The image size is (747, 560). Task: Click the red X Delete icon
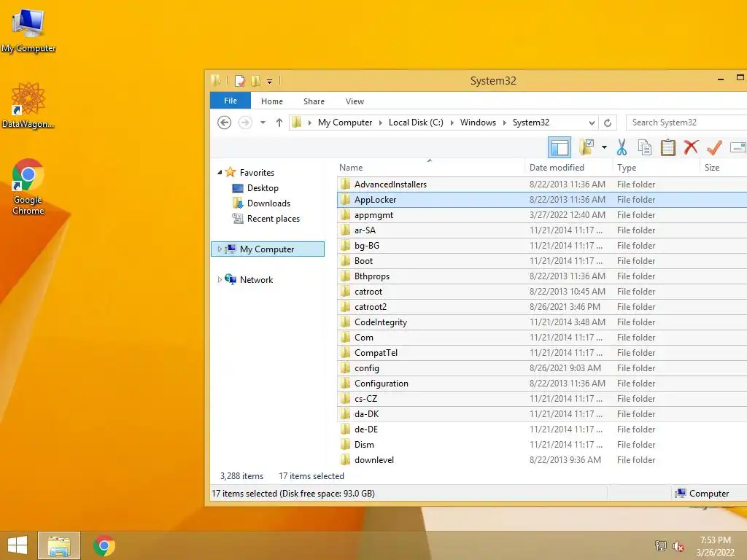tap(691, 147)
